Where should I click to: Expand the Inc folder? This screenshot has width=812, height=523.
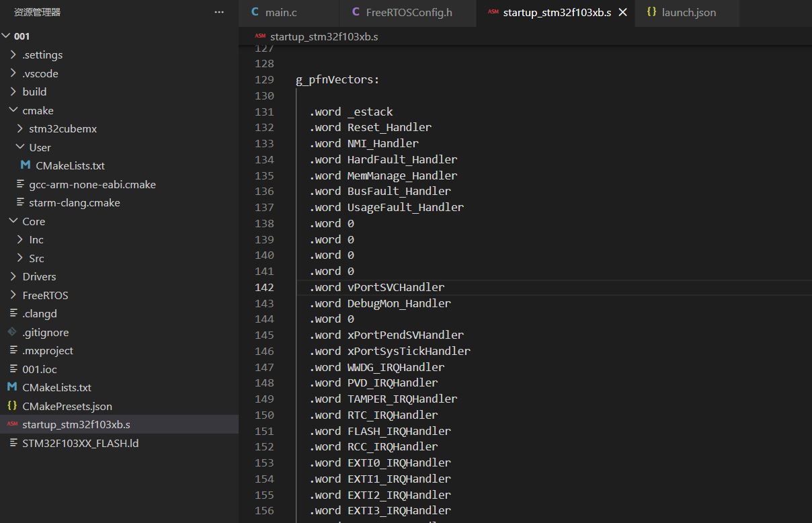pyautogui.click(x=20, y=239)
